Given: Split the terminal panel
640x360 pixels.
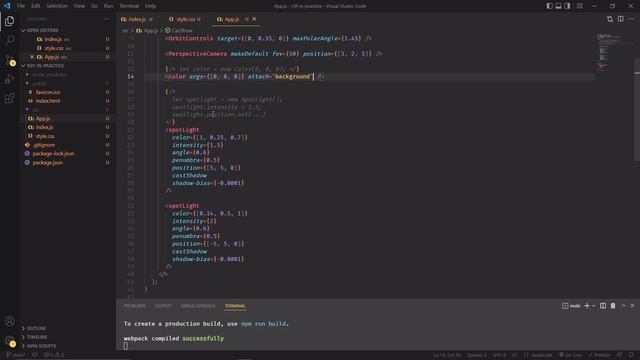Looking at the screenshot, I should (x=603, y=306).
